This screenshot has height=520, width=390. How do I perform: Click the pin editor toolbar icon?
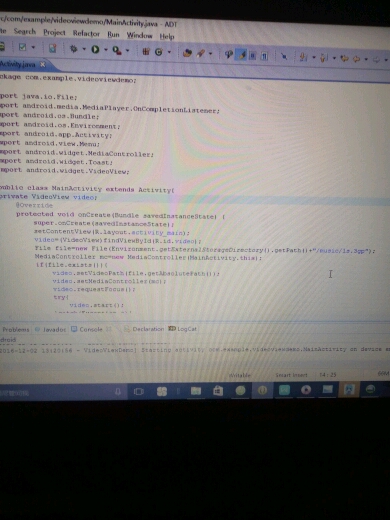click(x=284, y=57)
